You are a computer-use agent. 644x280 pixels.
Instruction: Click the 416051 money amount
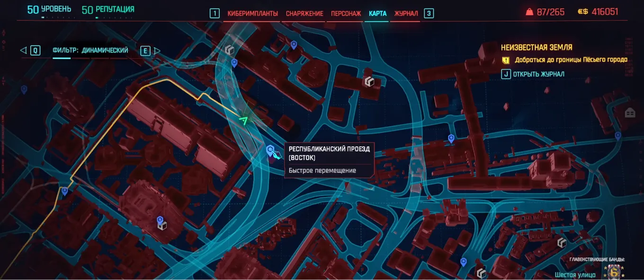point(605,12)
